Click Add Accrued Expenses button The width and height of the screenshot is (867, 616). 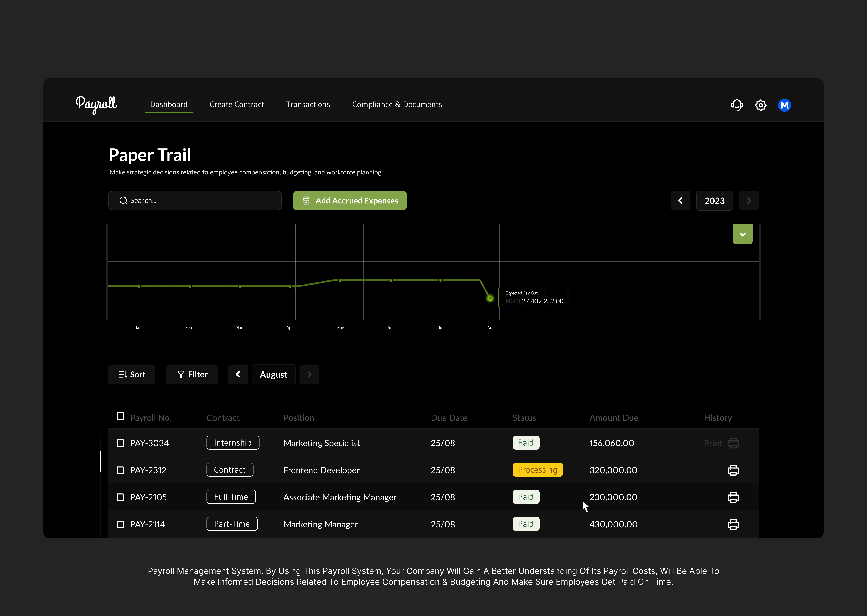click(x=350, y=201)
